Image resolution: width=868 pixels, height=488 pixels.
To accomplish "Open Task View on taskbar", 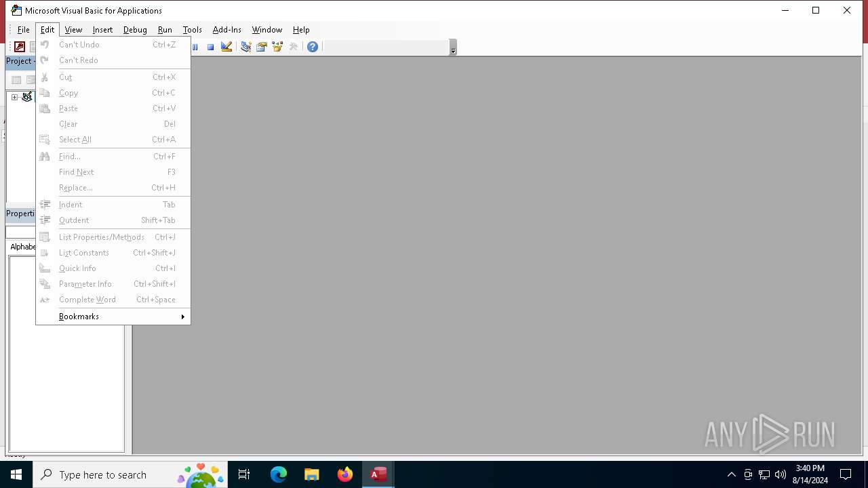I will tap(244, 474).
